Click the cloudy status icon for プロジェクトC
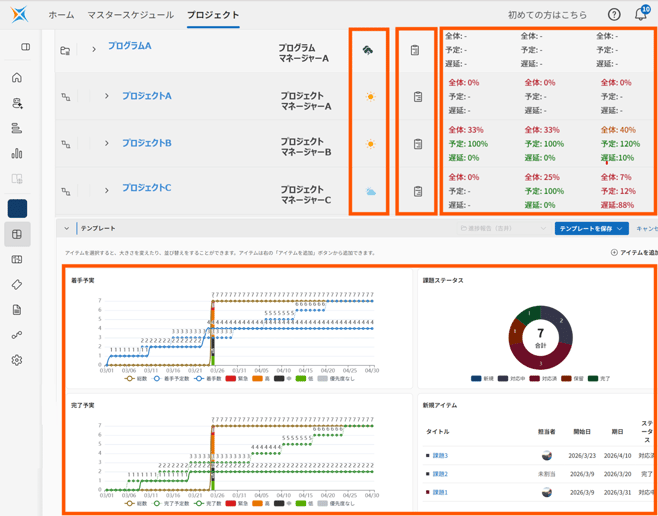658x516 pixels. 370,191
